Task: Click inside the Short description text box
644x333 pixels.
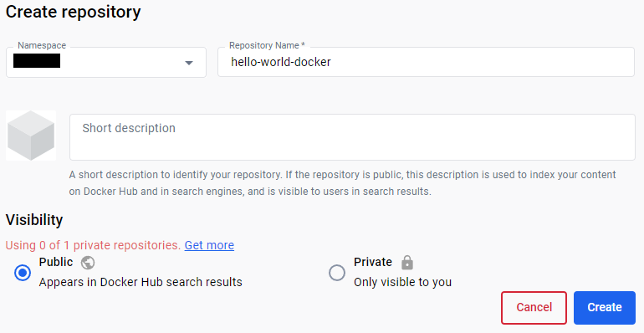Action: [x=352, y=137]
